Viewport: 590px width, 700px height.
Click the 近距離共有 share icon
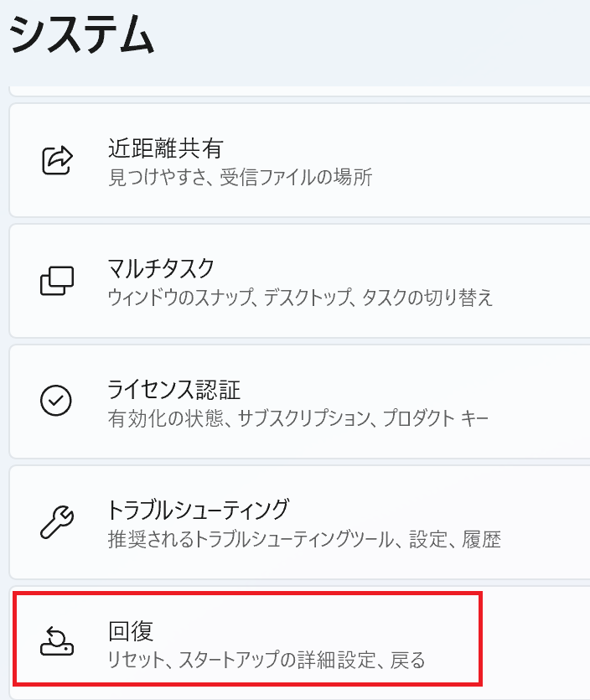[x=57, y=159]
